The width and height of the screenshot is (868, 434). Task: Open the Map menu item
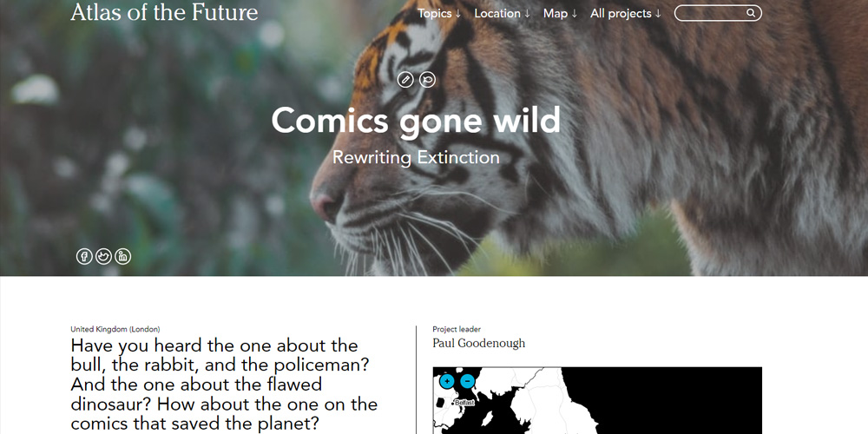(560, 13)
